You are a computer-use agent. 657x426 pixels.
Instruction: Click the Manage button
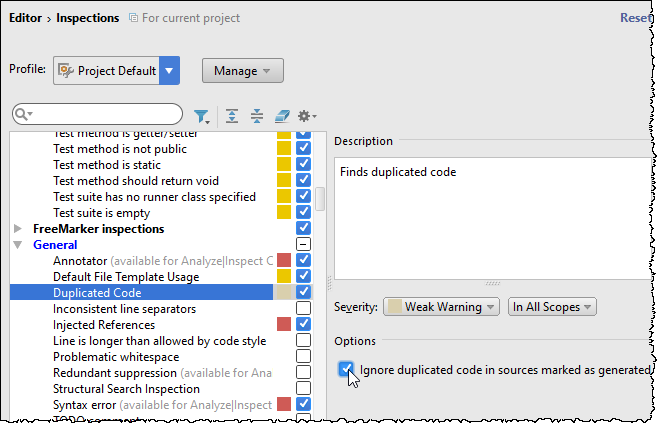(x=242, y=71)
